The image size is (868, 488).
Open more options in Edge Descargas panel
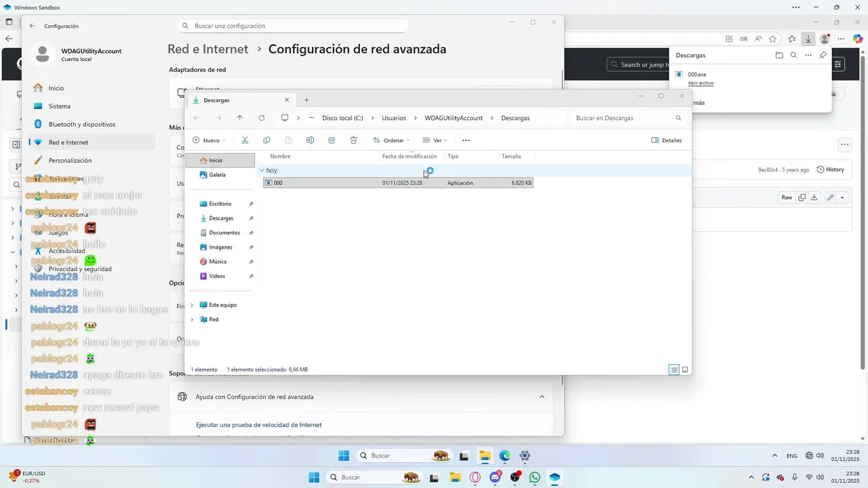click(808, 56)
